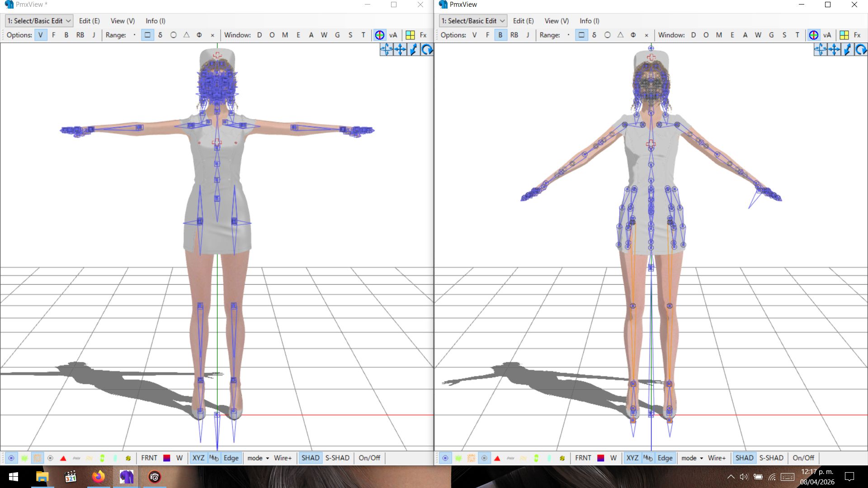Expand Select/Basic Edit combo in right window
The image size is (868, 488).
coord(473,21)
